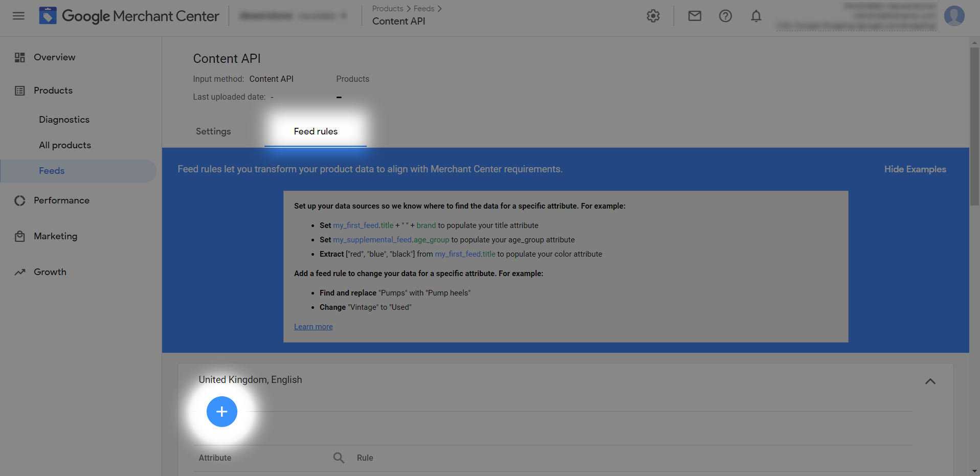Click the Rule column header

(x=365, y=458)
